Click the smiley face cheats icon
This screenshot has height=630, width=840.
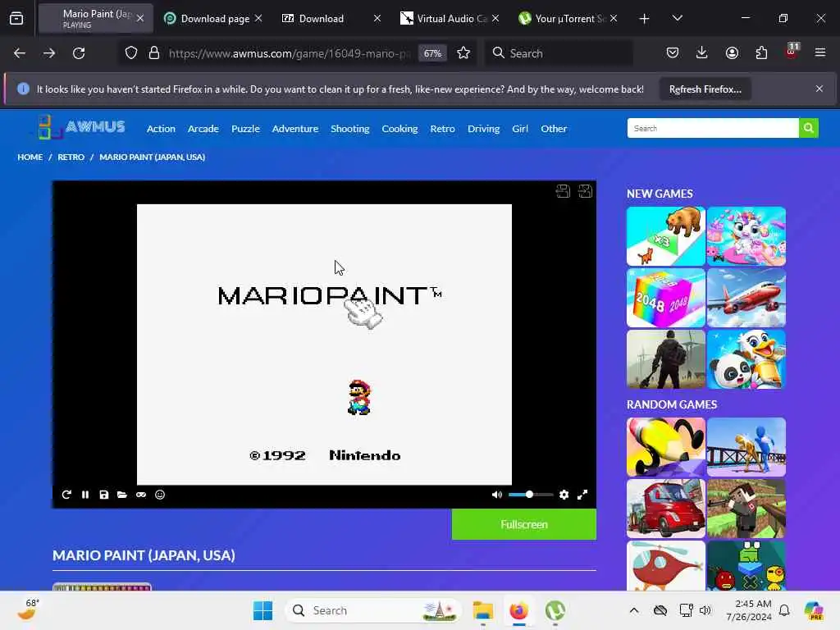(160, 495)
